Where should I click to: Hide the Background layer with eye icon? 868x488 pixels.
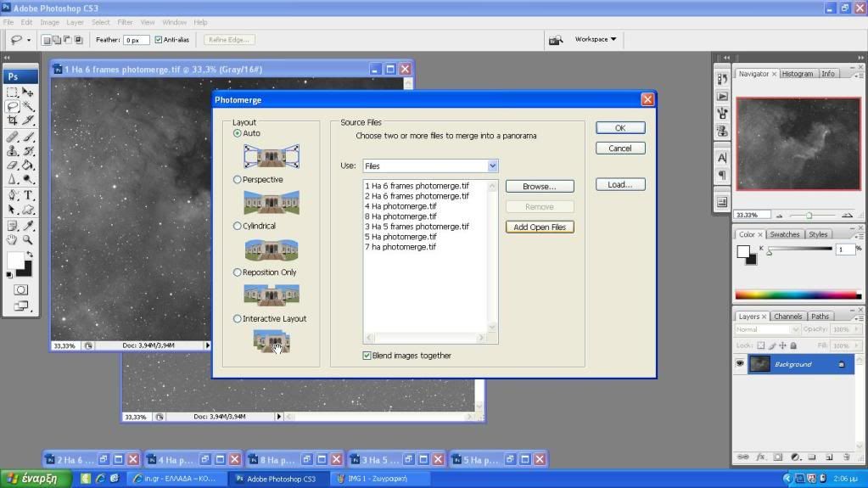tap(740, 364)
